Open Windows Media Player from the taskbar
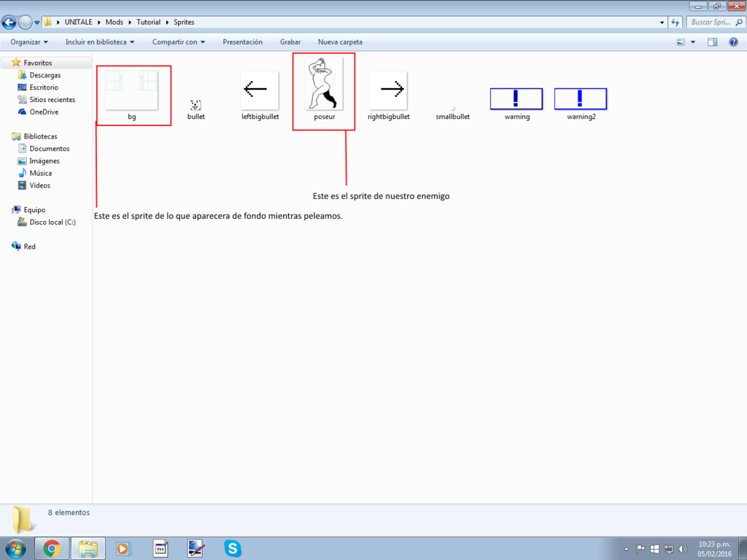Screen dimensions: 747x560 123,548
